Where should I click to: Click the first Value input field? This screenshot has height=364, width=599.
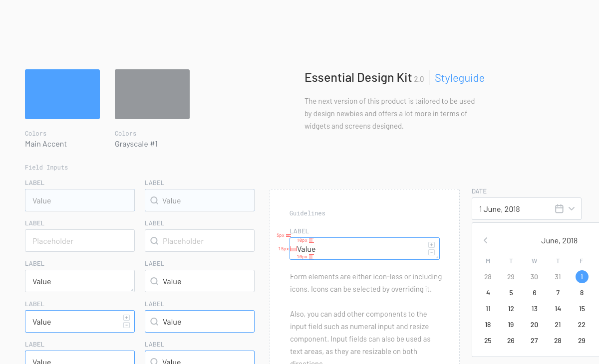[80, 200]
